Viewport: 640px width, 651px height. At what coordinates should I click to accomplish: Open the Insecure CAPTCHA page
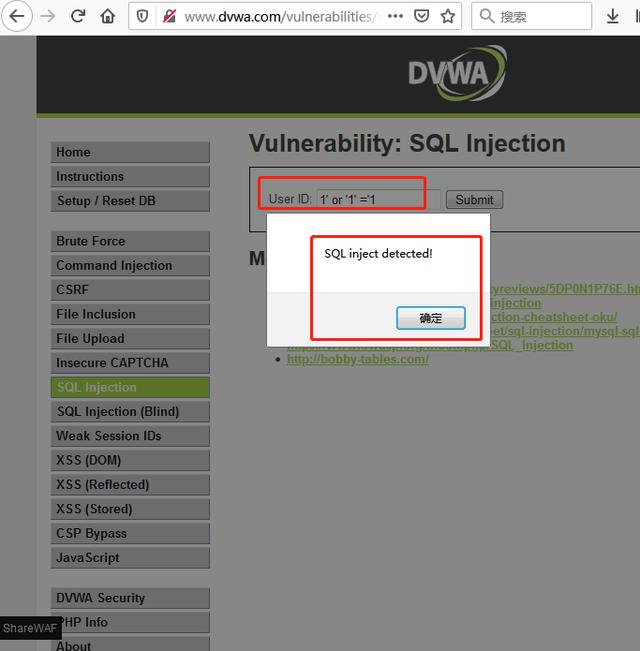click(x=130, y=363)
